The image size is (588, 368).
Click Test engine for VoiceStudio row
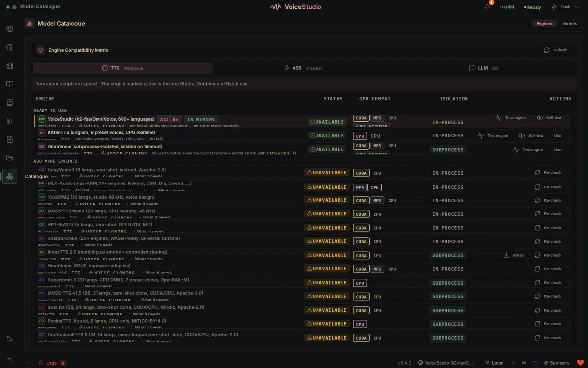[511, 118]
